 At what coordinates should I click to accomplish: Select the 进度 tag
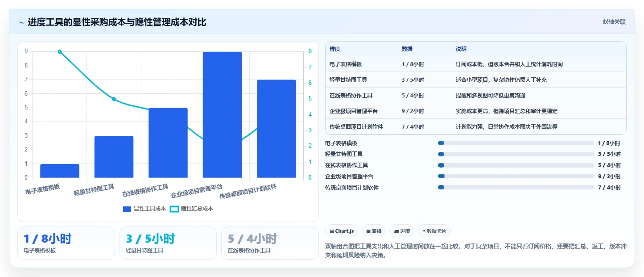click(x=402, y=231)
